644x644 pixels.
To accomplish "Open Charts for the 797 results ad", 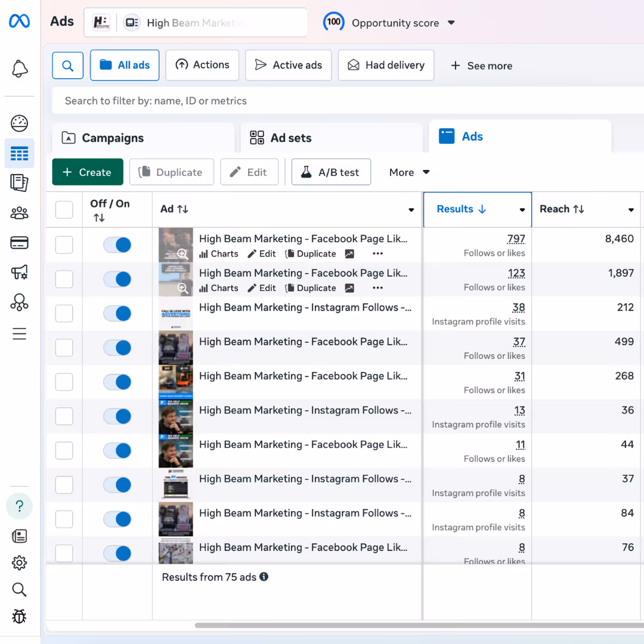I will pyautogui.click(x=218, y=254).
